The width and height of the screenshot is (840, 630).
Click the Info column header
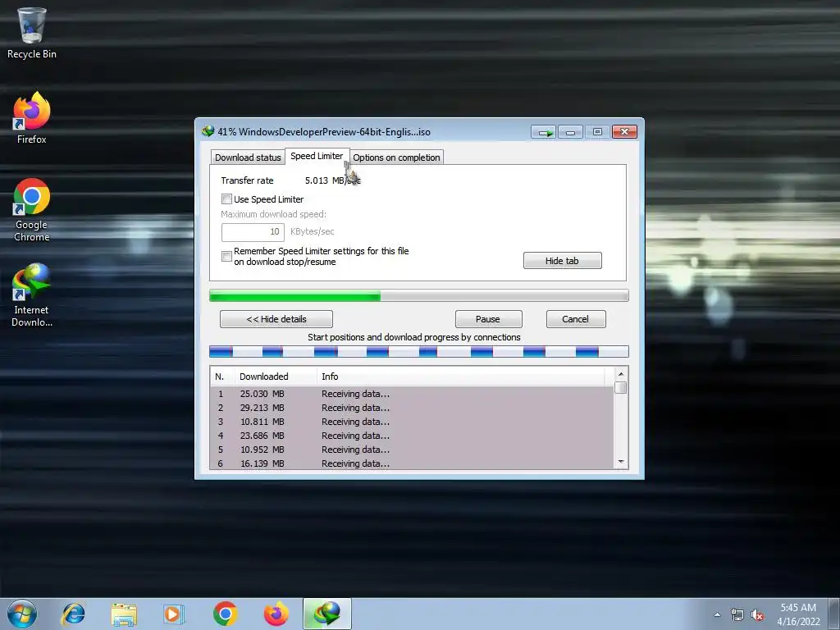(x=461, y=377)
